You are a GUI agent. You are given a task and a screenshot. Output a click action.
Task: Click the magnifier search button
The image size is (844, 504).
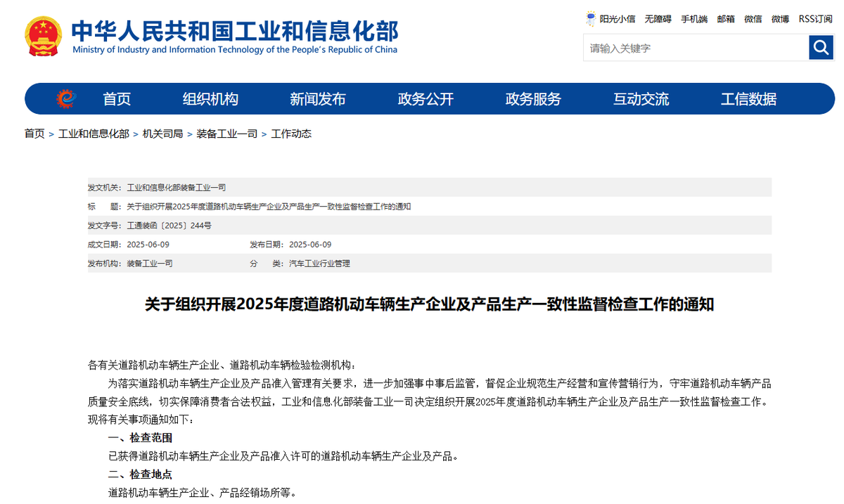pos(821,48)
